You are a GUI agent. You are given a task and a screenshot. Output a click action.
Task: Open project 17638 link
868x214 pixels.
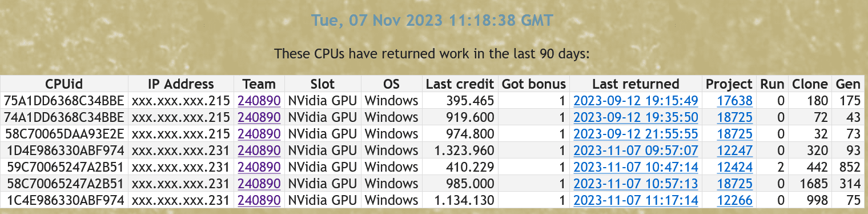pos(735,101)
